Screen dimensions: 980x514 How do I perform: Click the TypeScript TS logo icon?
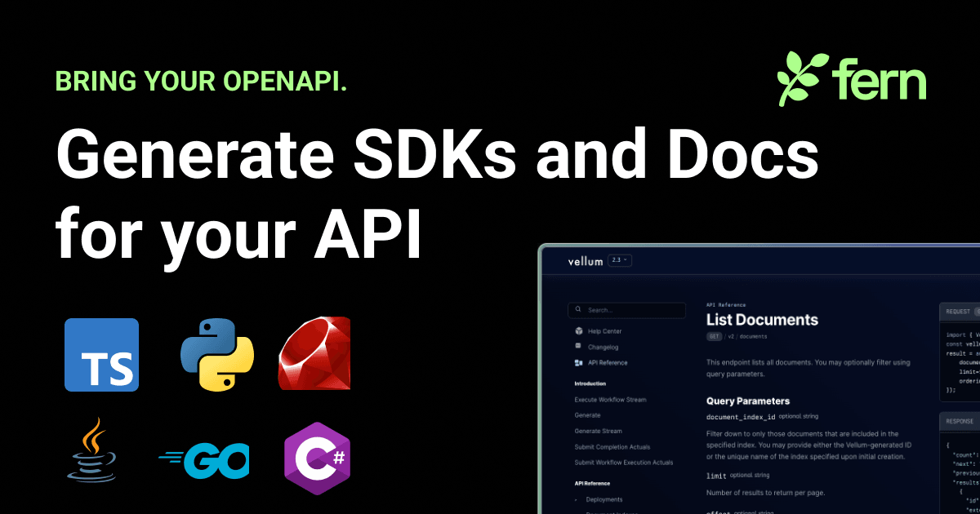point(102,355)
